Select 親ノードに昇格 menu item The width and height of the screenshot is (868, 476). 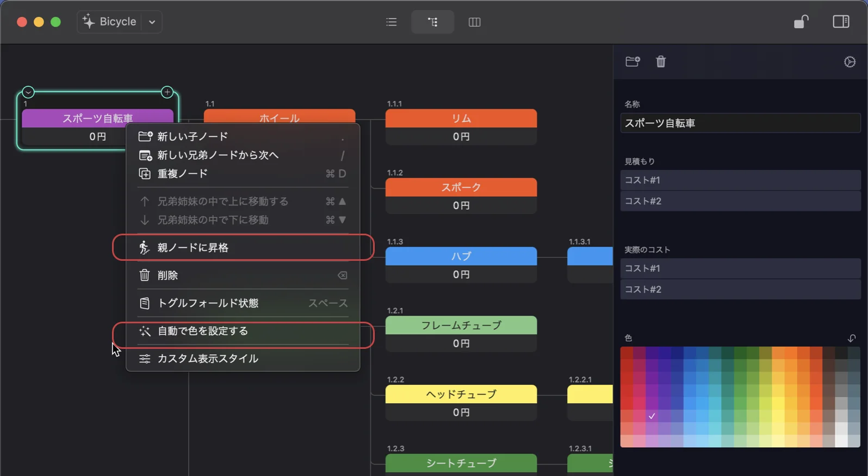[x=243, y=248]
